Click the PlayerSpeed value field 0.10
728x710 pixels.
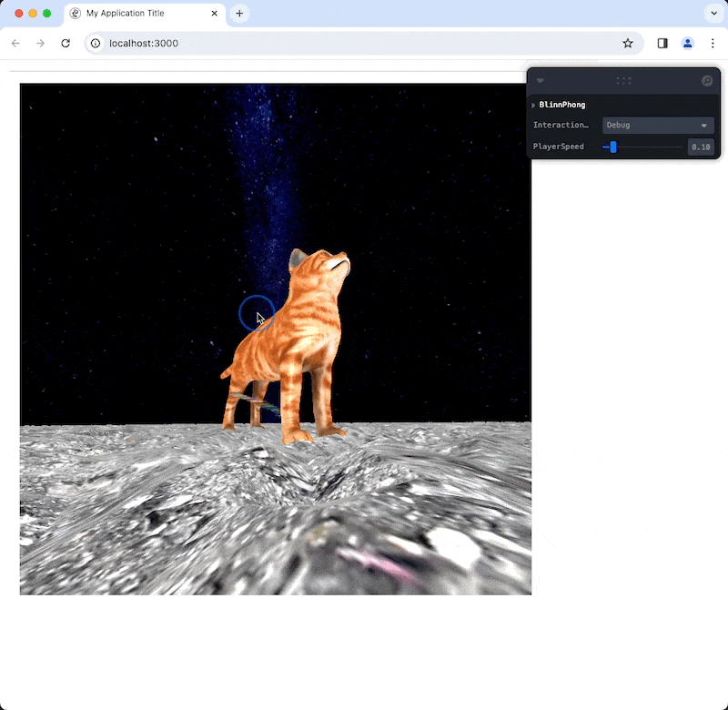pyautogui.click(x=700, y=147)
